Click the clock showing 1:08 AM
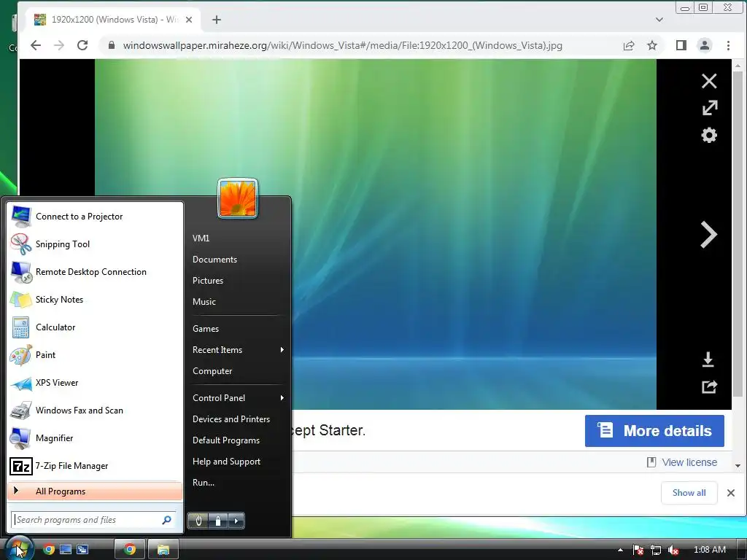747x560 pixels. 709,550
